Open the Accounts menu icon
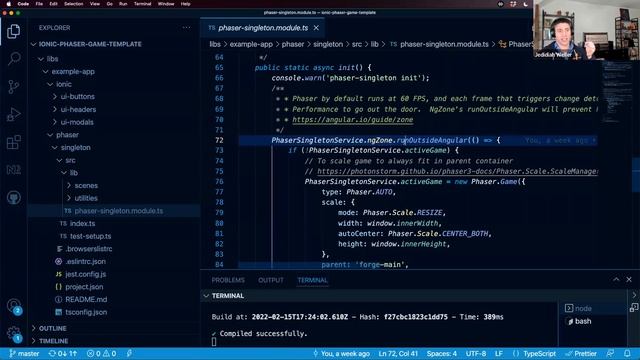The image size is (640, 360). [13, 306]
